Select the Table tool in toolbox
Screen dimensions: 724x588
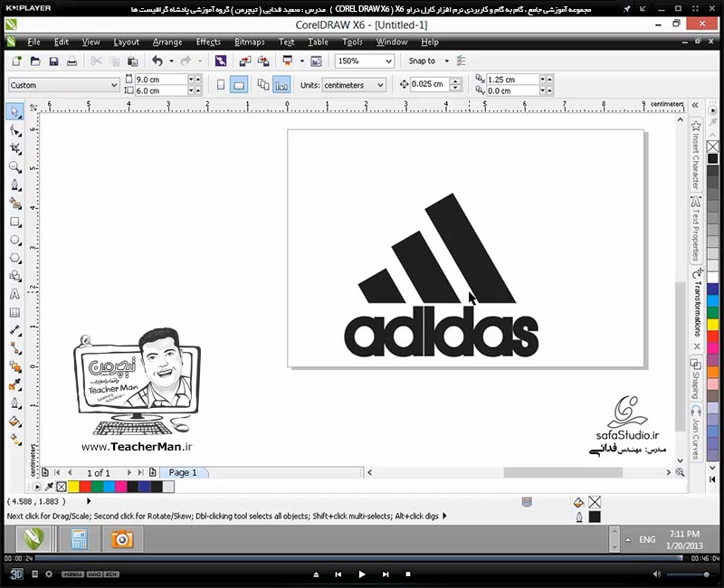[x=15, y=312]
